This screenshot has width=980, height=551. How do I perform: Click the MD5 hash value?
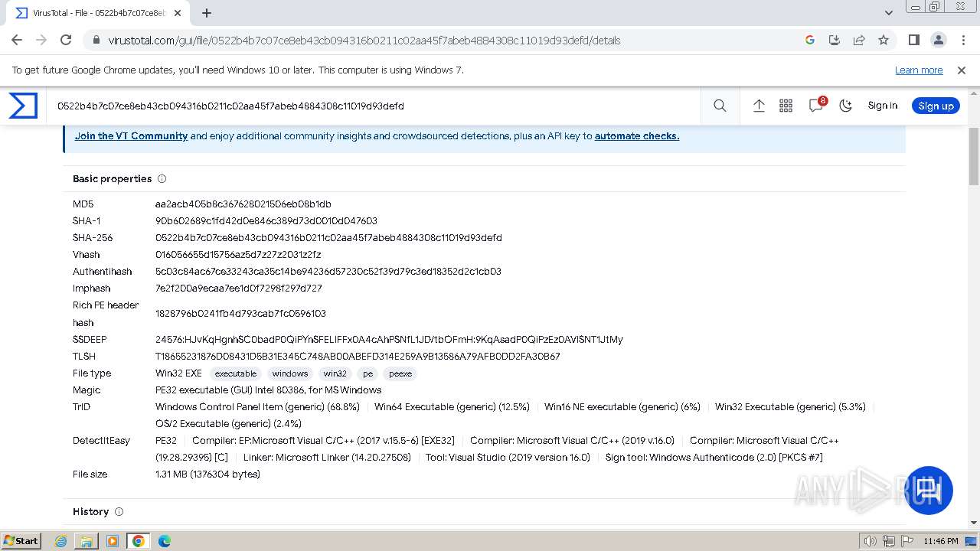(x=243, y=204)
